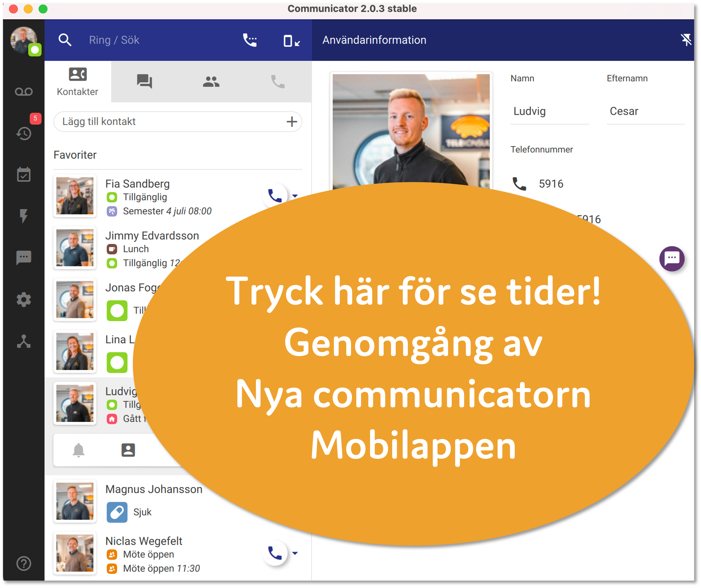Viewport: 701px width, 588px height.
Task: Open the SMS message icon in sidebar
Action: coord(24,258)
